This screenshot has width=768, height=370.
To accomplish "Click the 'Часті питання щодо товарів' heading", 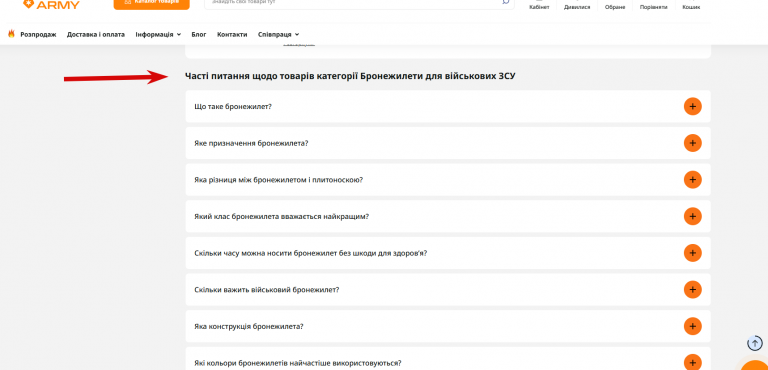I will coord(350,76).
